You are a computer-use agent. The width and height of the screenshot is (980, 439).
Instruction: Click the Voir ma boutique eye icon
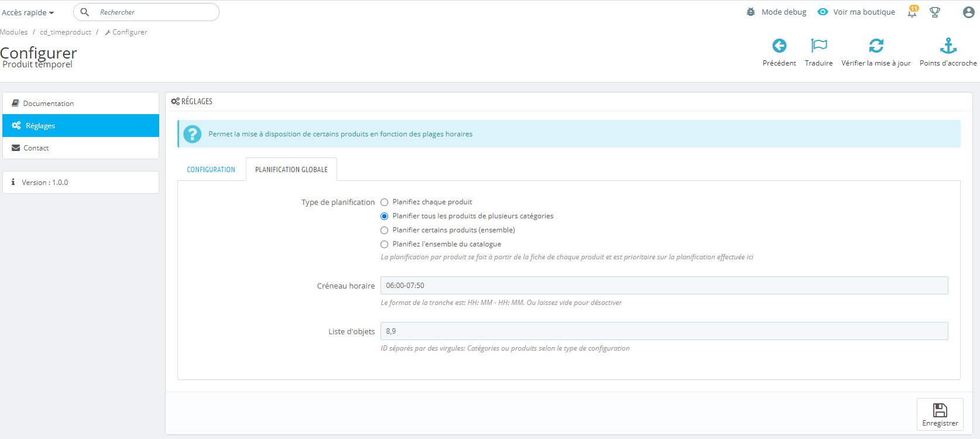823,12
